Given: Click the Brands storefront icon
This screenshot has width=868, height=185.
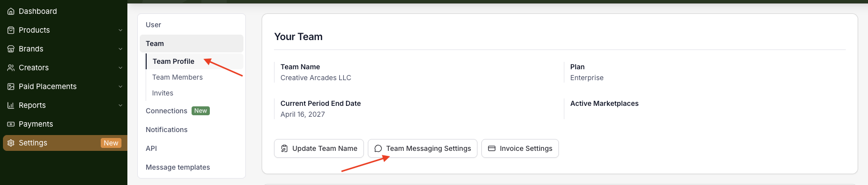Looking at the screenshot, I should pos(11,49).
